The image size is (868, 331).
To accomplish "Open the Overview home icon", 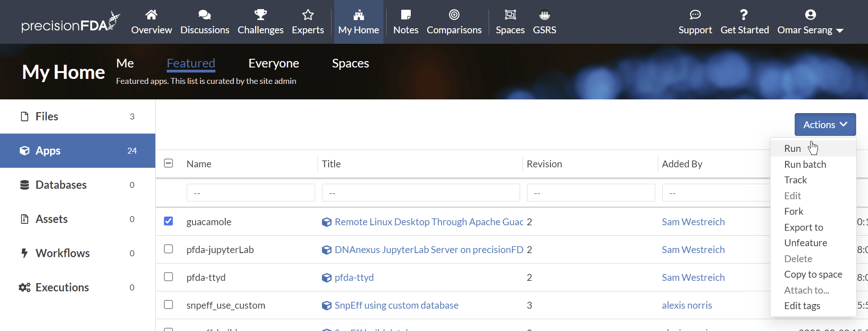I will [151, 15].
